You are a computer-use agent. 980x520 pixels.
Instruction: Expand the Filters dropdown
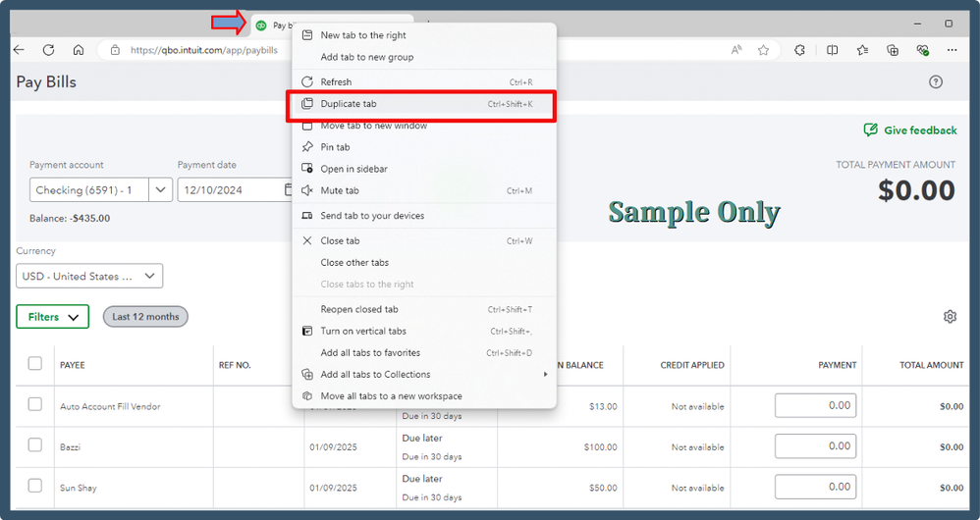point(52,317)
